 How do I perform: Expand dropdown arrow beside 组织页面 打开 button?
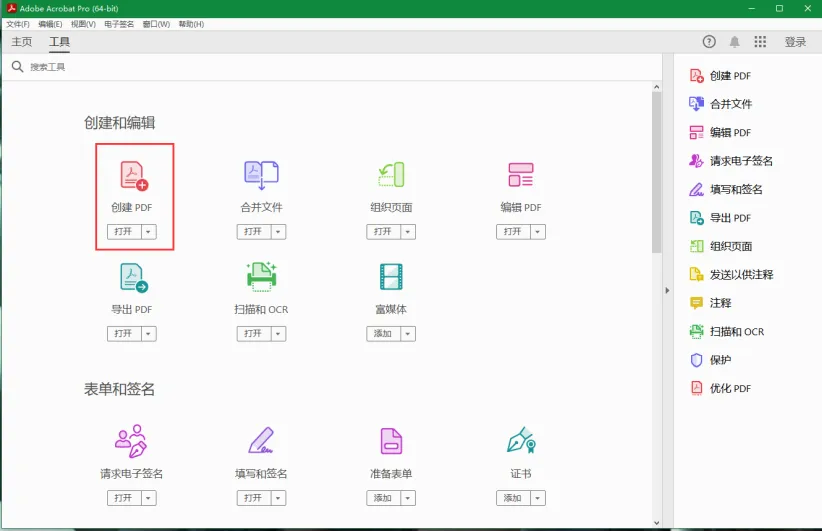point(407,232)
